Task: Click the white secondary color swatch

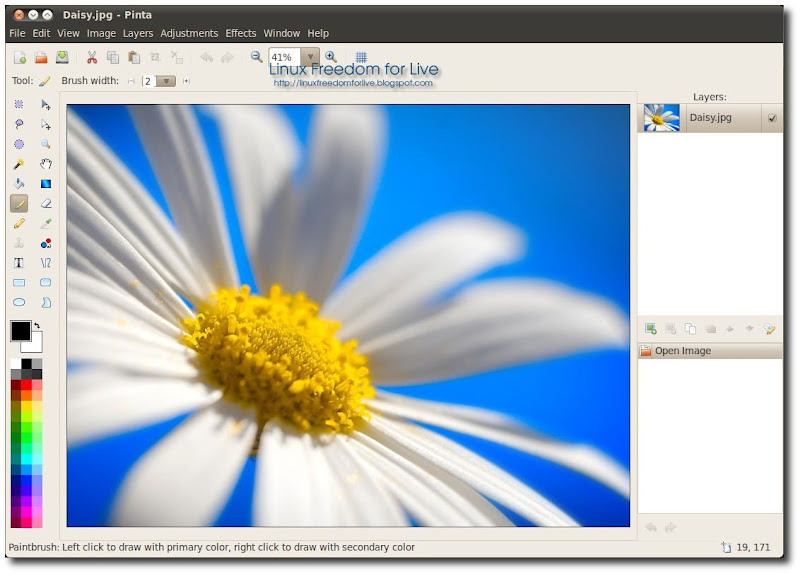Action: pyautogui.click(x=34, y=345)
